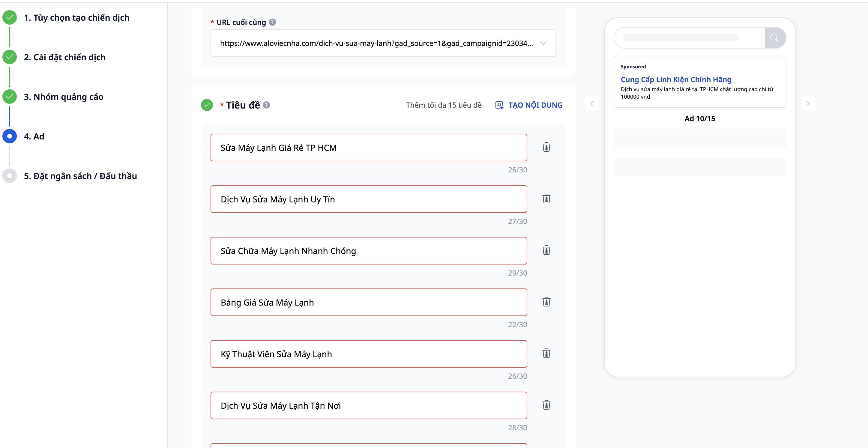The image size is (868, 448).
Task: Remove the 'Sửa Chữa Máy Lạnh Nhanh Chóng' headline
Action: tap(546, 250)
